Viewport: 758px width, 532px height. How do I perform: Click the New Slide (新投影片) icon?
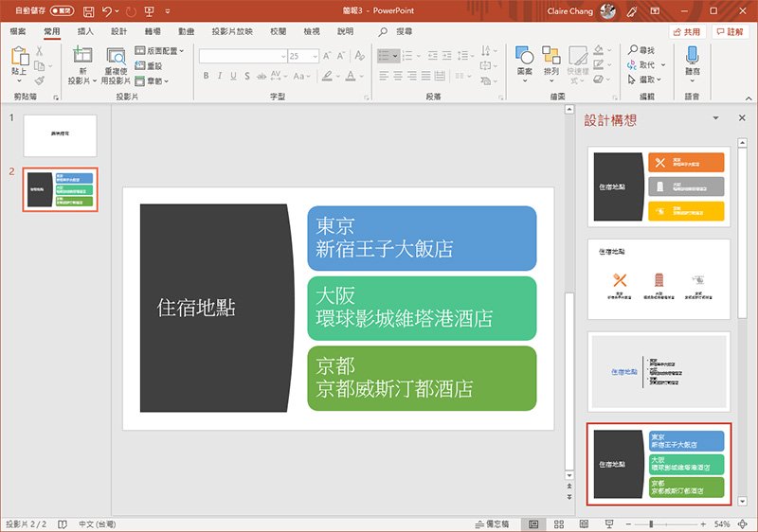tap(83, 56)
